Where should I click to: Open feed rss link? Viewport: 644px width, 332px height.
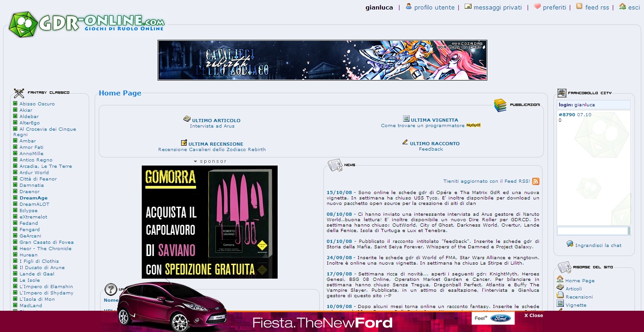pos(597,7)
